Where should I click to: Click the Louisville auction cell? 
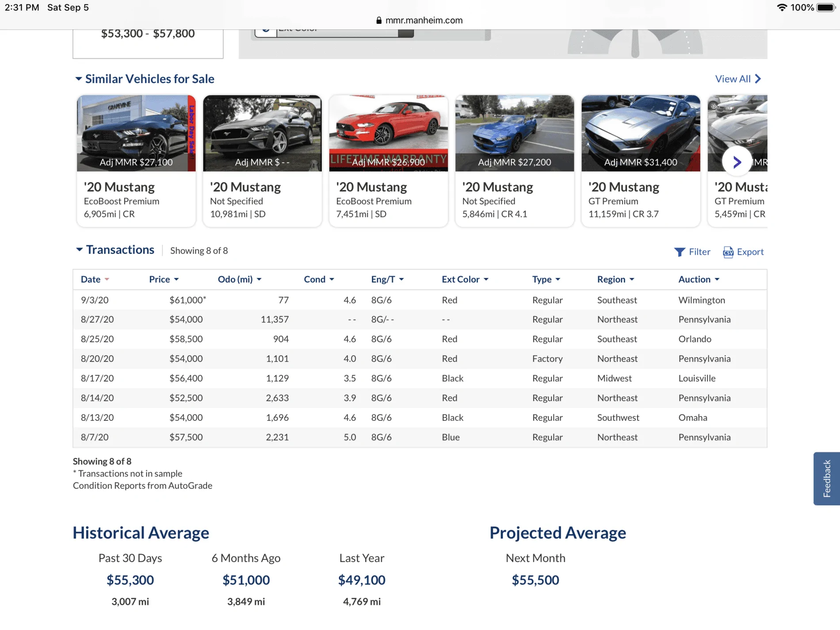click(x=697, y=378)
